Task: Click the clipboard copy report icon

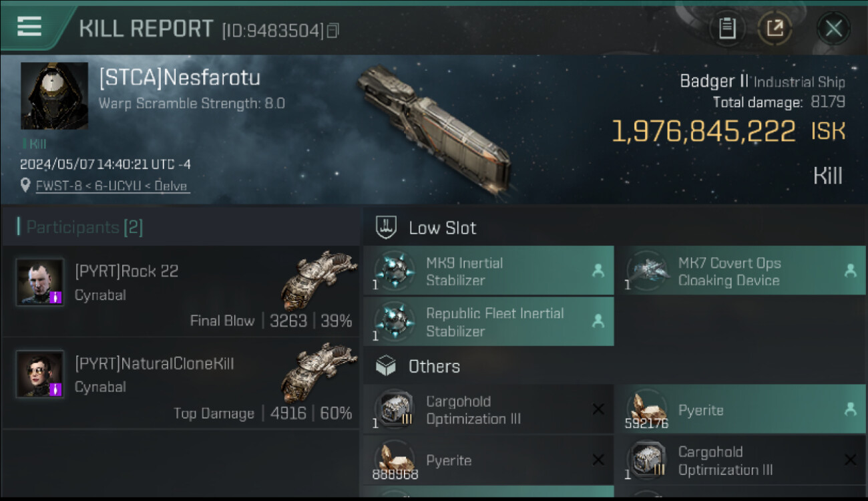Action: (727, 28)
